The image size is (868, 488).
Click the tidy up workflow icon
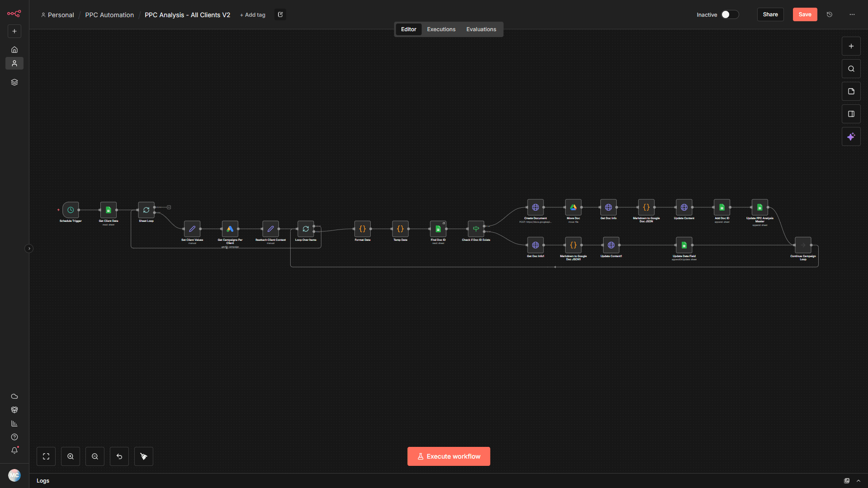[x=144, y=456]
